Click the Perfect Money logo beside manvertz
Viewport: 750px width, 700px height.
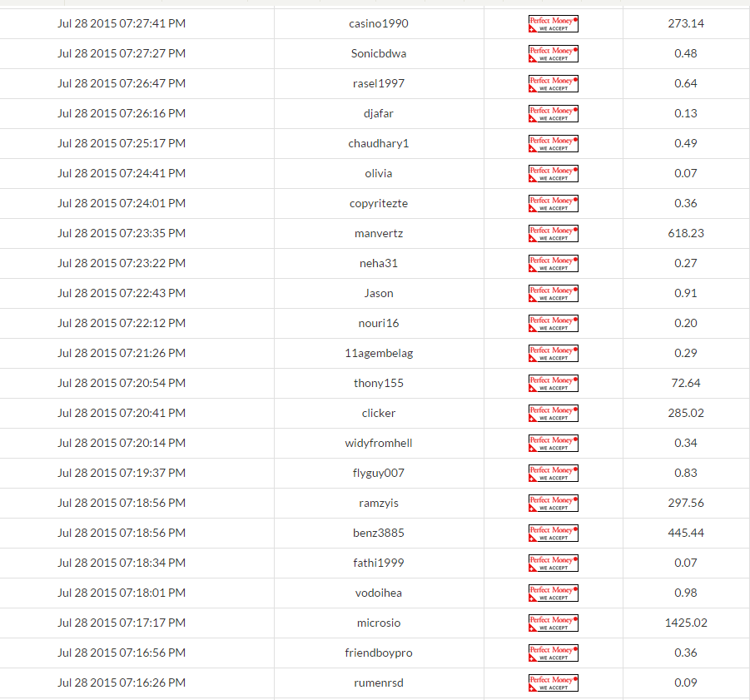(x=553, y=233)
